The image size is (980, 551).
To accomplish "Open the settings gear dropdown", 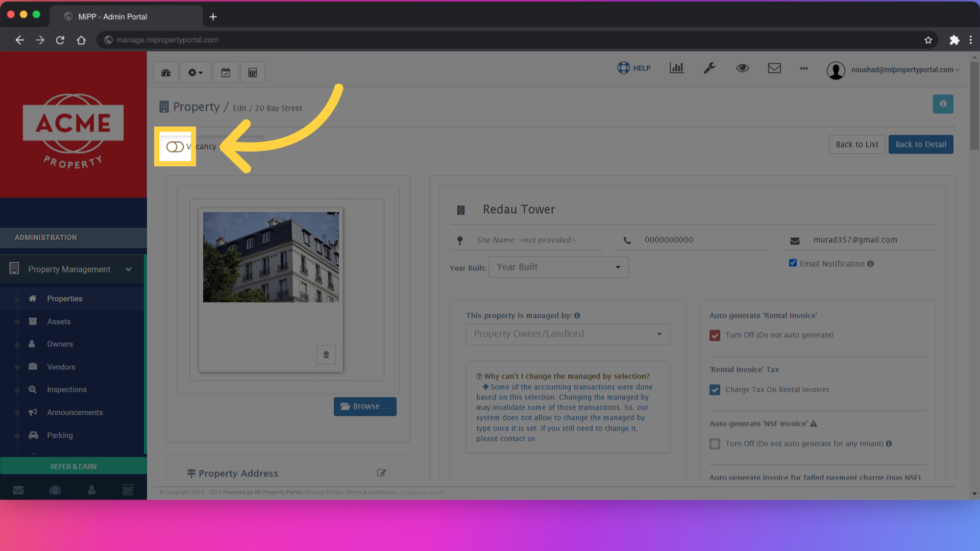I will (x=195, y=72).
